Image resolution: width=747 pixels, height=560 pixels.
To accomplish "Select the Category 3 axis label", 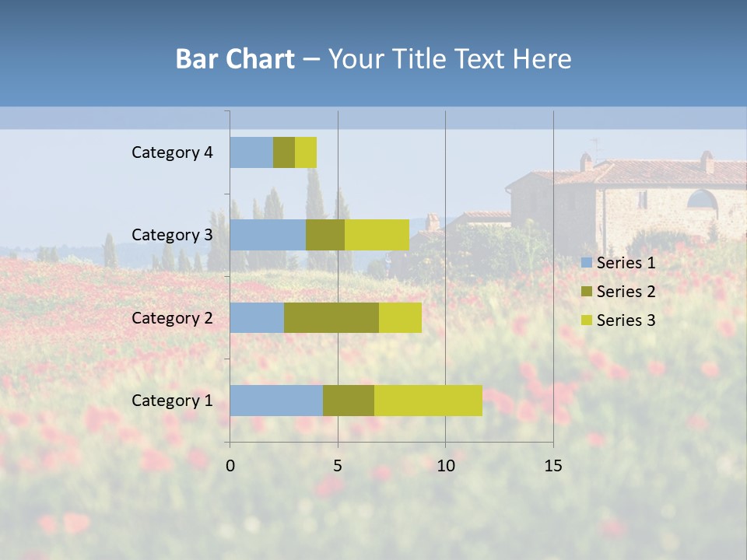I will pos(172,235).
